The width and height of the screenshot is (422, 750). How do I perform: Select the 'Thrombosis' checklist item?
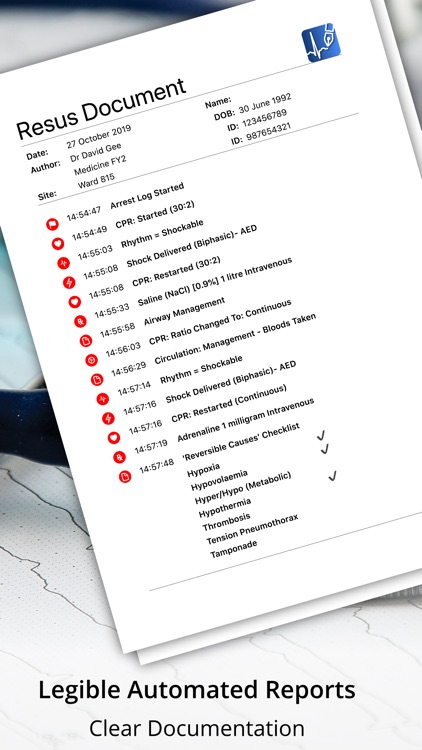pos(226,522)
